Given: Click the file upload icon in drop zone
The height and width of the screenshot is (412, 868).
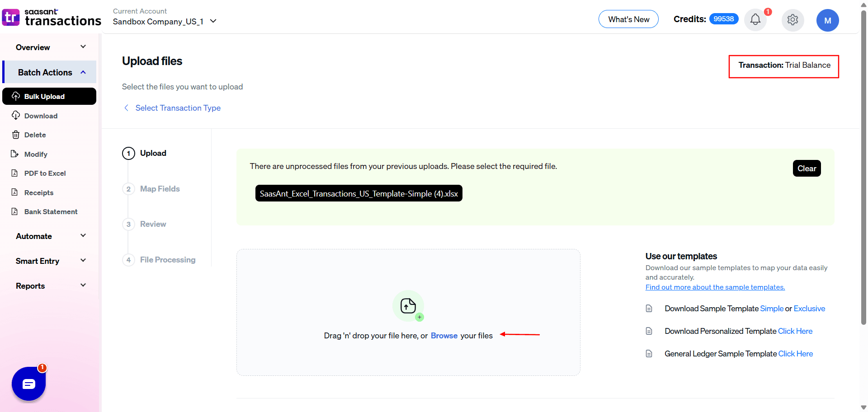Looking at the screenshot, I should (x=408, y=306).
